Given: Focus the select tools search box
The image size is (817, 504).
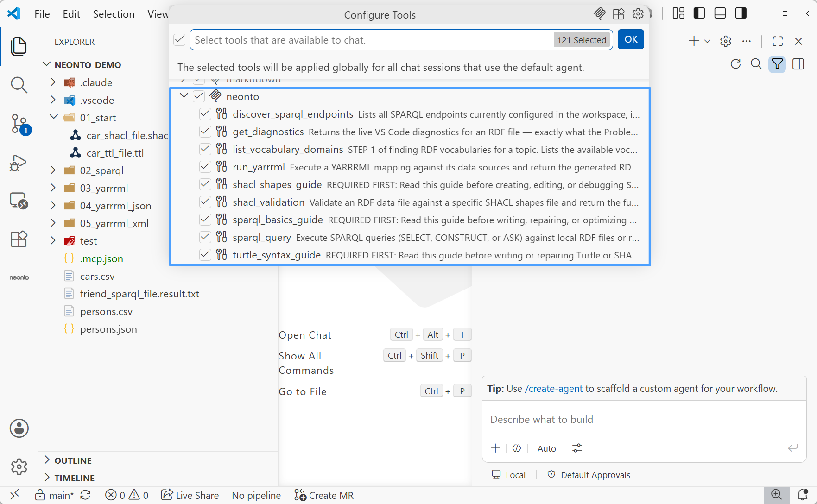Looking at the screenshot, I should [401, 40].
